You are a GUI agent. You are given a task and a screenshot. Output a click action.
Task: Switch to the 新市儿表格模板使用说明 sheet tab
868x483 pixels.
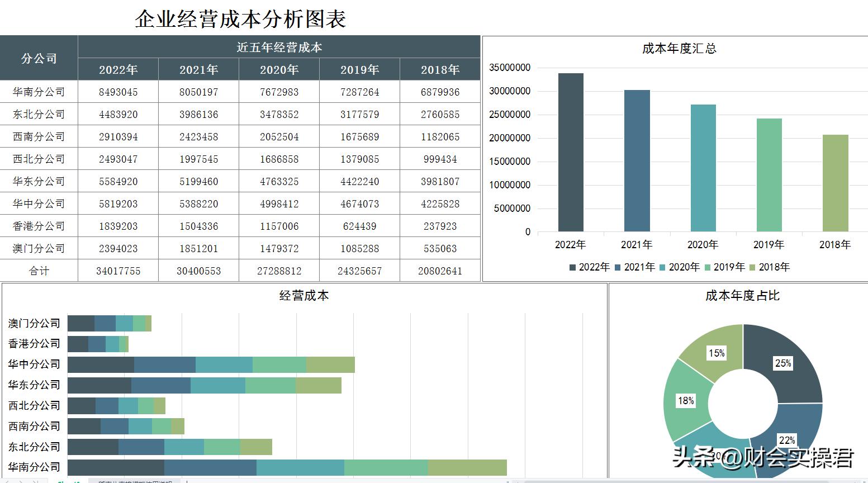[134, 481]
